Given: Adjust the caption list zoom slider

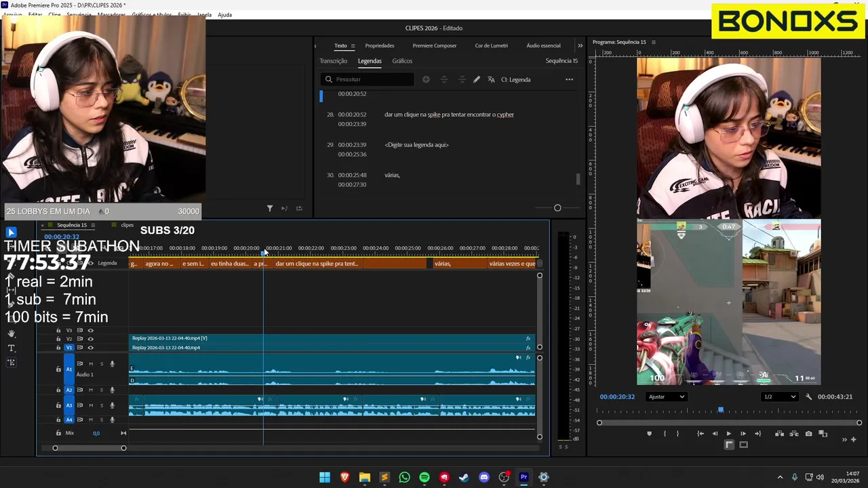Looking at the screenshot, I should tap(557, 208).
